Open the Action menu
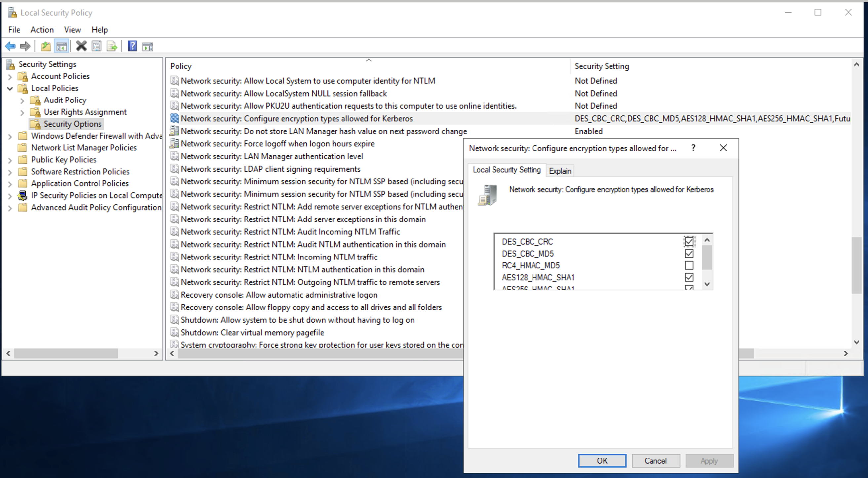The width and height of the screenshot is (868, 478). [x=42, y=30]
